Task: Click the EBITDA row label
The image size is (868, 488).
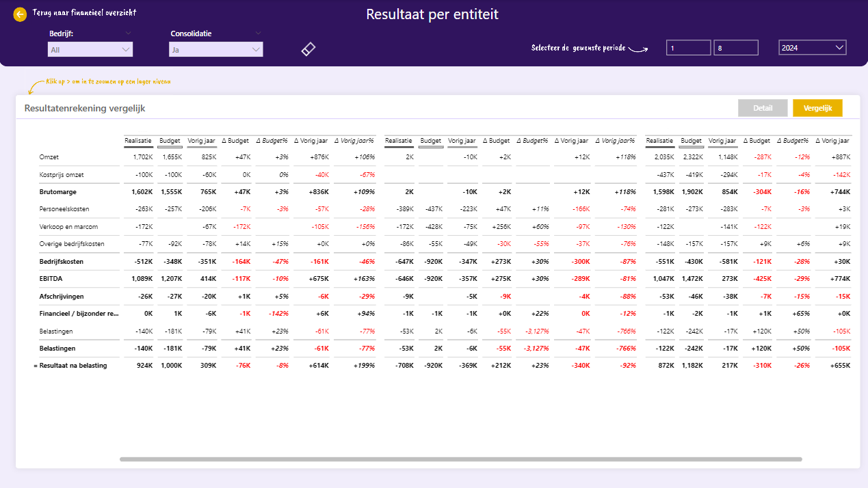Action: (51, 279)
